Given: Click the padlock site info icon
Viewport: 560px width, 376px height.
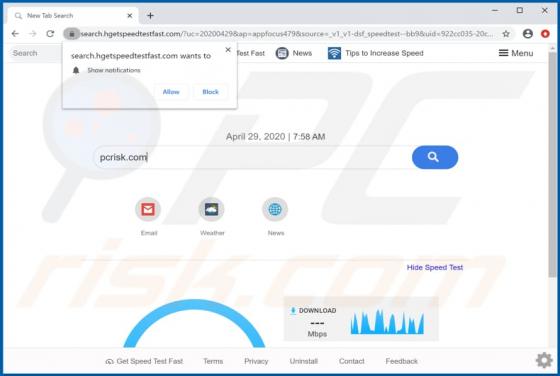Looking at the screenshot, I should (71, 34).
